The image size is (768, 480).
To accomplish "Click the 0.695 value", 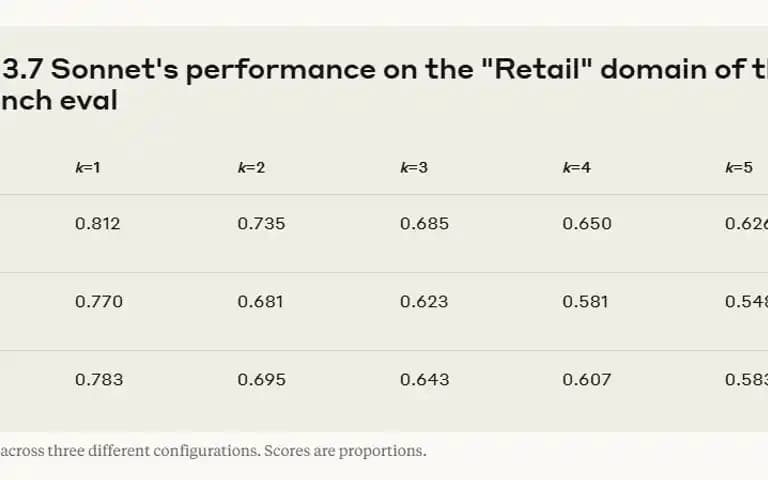I will 262,380.
